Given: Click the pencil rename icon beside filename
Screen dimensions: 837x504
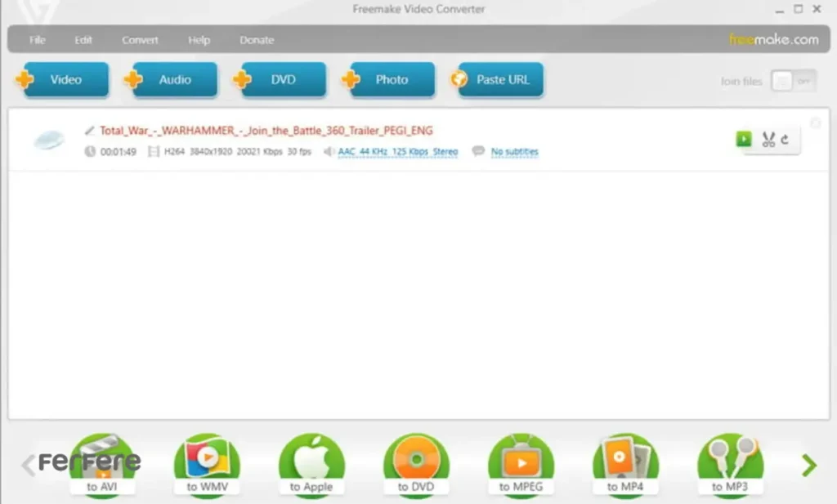Looking at the screenshot, I should coord(90,130).
